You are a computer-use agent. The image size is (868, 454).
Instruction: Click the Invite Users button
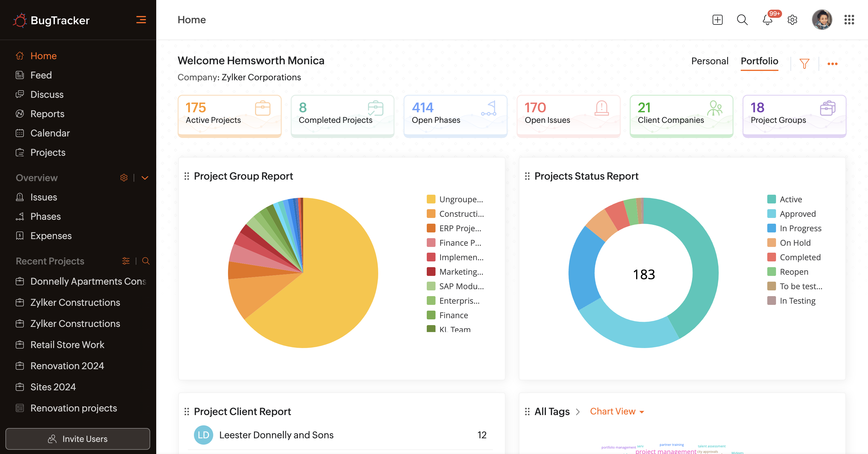(x=78, y=439)
